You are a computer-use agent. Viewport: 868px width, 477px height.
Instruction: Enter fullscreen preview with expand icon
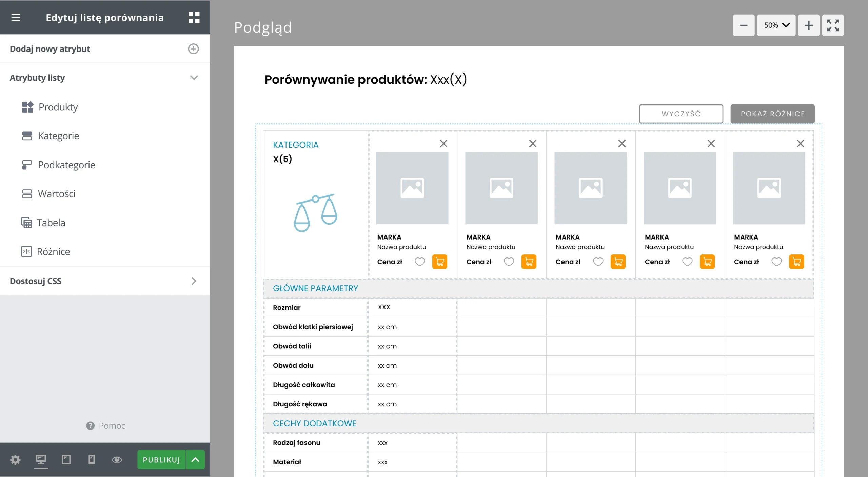[833, 25]
